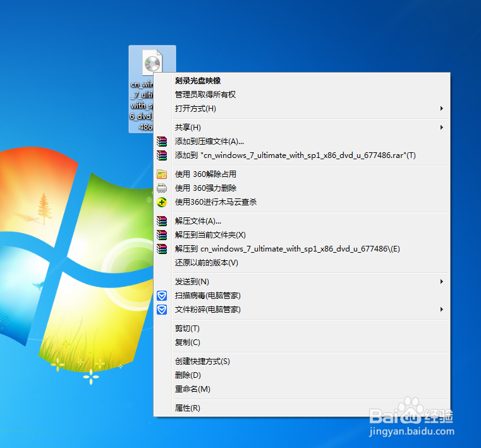
Task: Click WinRAR icon beside 添加到 .rar(T)
Action: [162, 155]
